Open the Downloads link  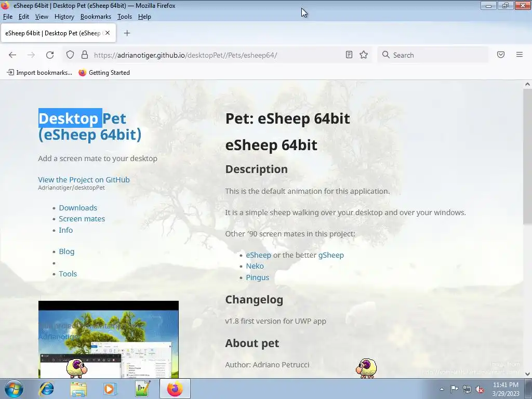tap(78, 208)
